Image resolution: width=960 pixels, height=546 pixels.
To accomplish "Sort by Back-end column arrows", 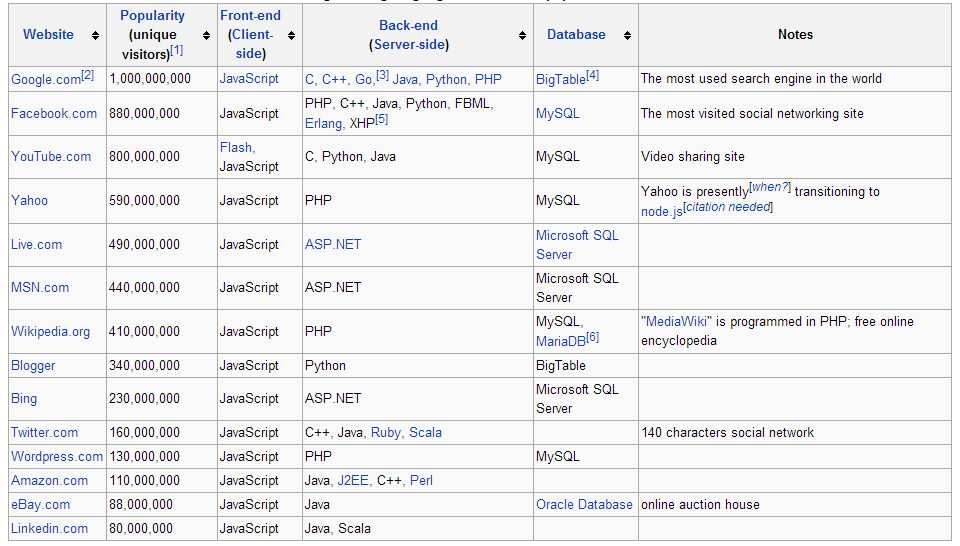I will [x=522, y=36].
